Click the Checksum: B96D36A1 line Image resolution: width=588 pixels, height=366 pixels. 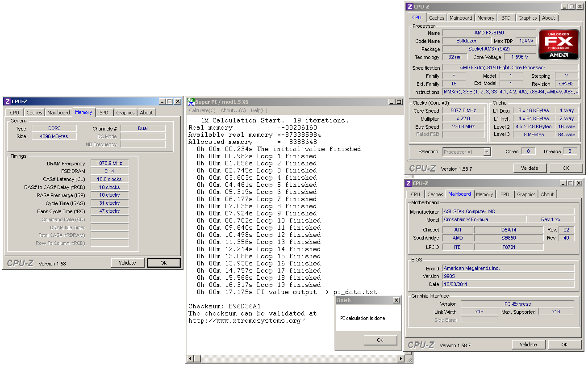tap(225, 306)
